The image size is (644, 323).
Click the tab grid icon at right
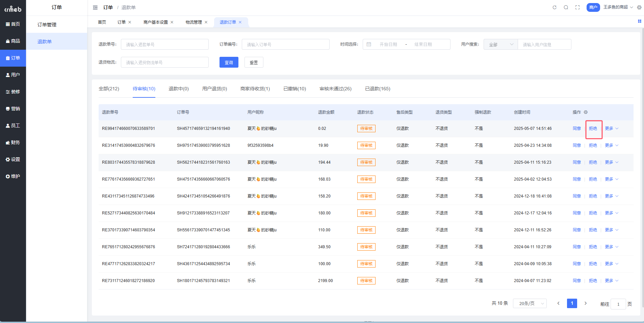pos(639,21)
